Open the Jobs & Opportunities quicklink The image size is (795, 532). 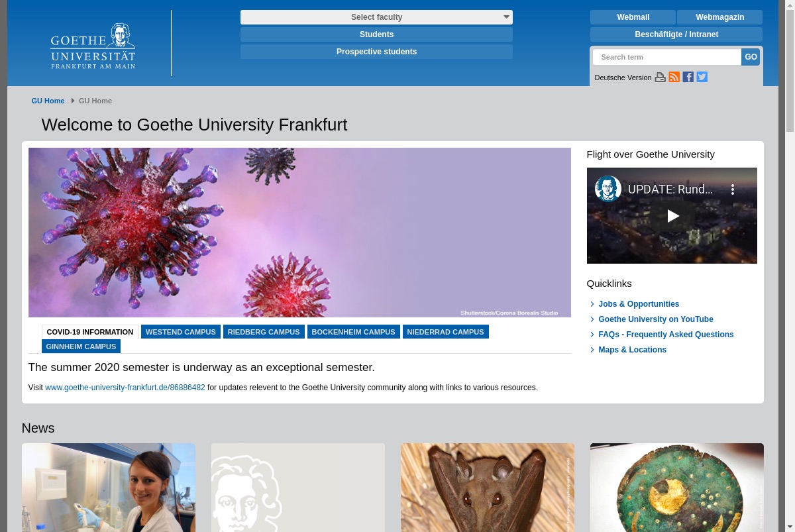click(x=639, y=304)
